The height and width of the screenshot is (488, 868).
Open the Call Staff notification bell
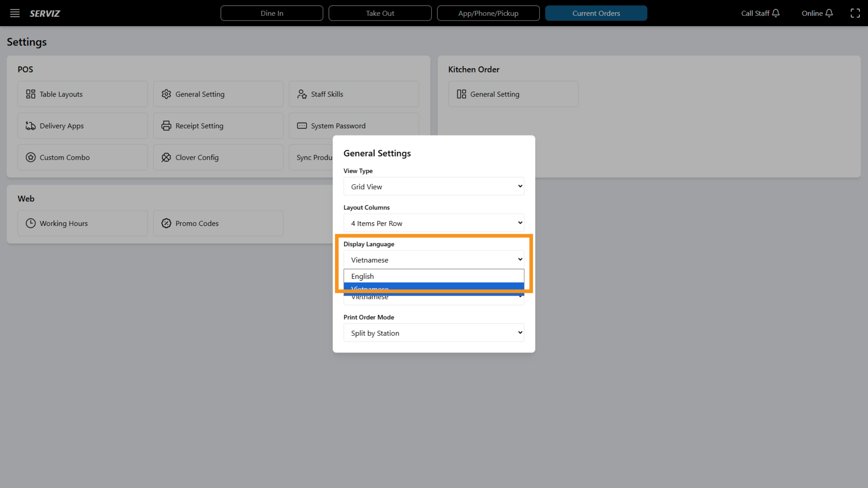(776, 13)
